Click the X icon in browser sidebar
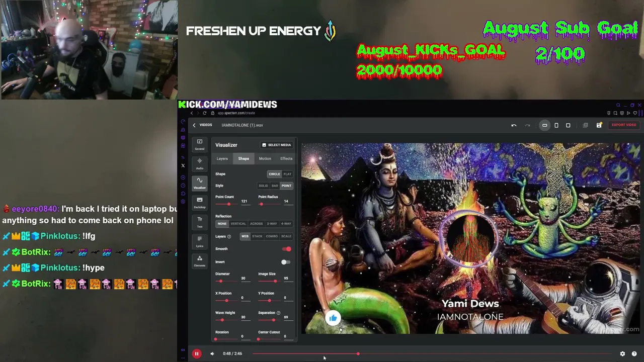The width and height of the screenshot is (644, 362). coord(183,165)
